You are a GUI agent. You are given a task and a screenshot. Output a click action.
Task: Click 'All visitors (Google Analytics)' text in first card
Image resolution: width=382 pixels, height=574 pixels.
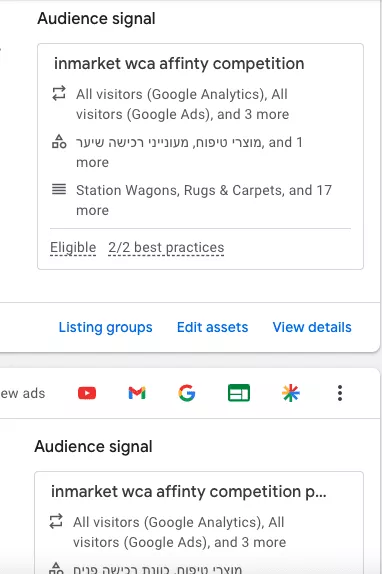click(170, 94)
